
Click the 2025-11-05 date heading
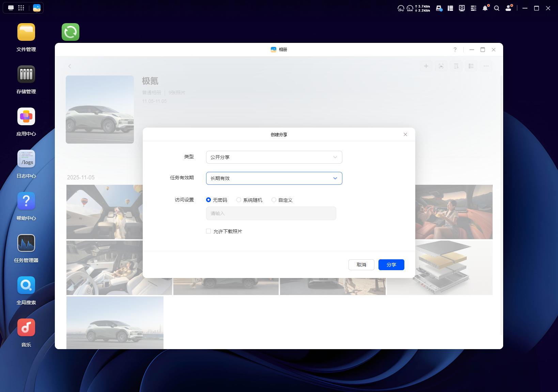pyautogui.click(x=81, y=177)
